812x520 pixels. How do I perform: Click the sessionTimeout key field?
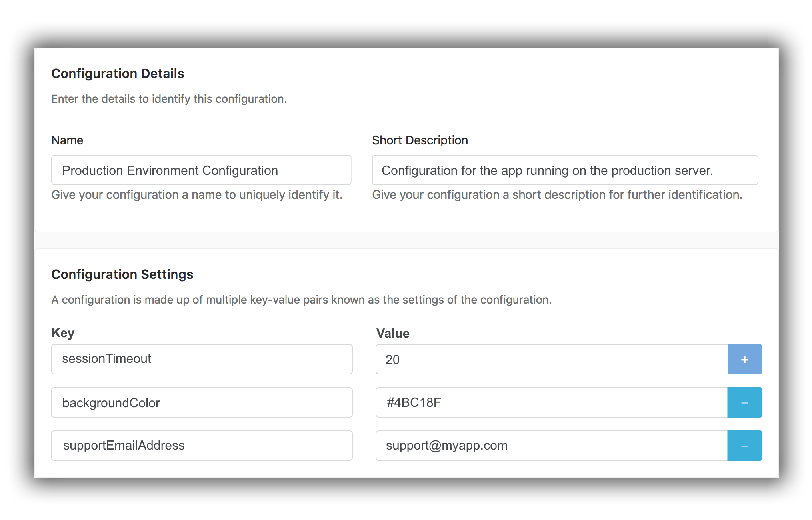tap(201, 359)
